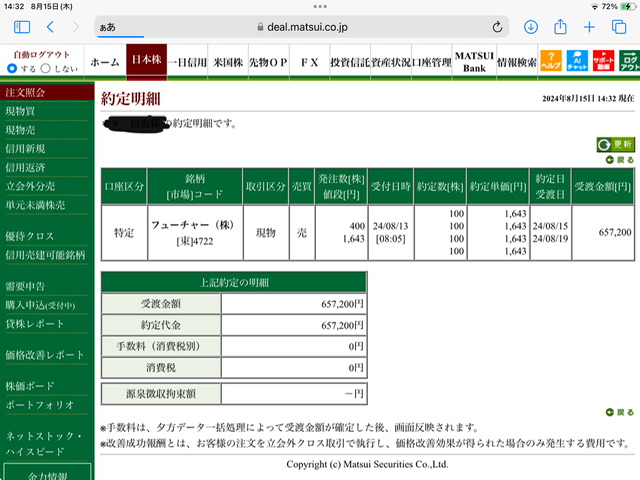Click the 手数料（消費税別） 0円 value
The height and width of the screenshot is (480, 640).
coord(356,346)
